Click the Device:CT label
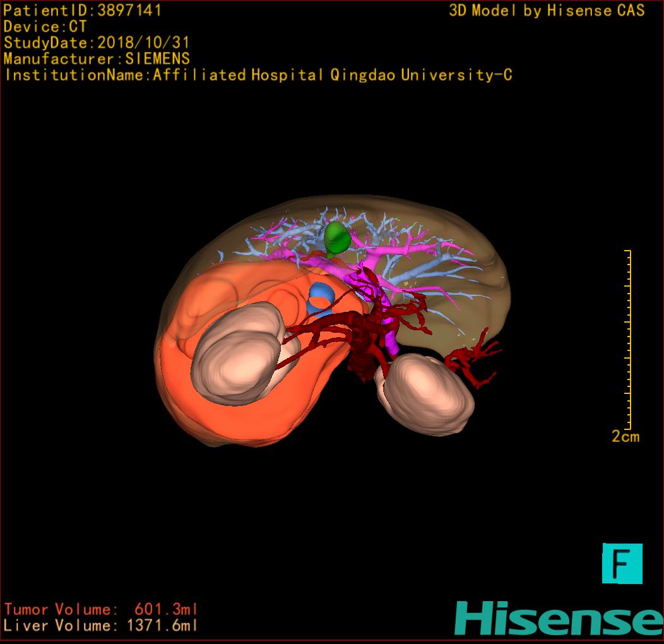The image size is (664, 644). point(45,27)
